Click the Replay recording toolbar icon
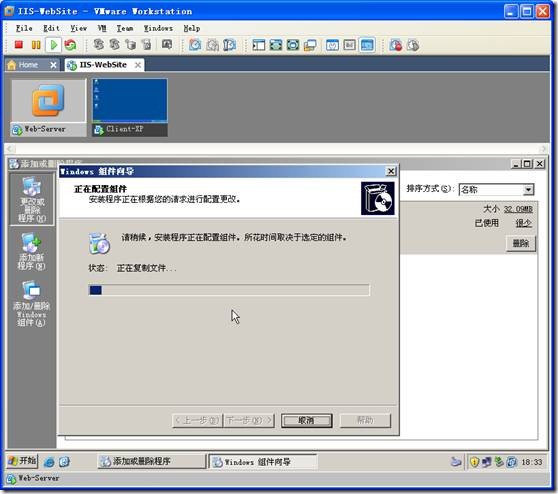This screenshot has height=494, width=558. click(413, 45)
